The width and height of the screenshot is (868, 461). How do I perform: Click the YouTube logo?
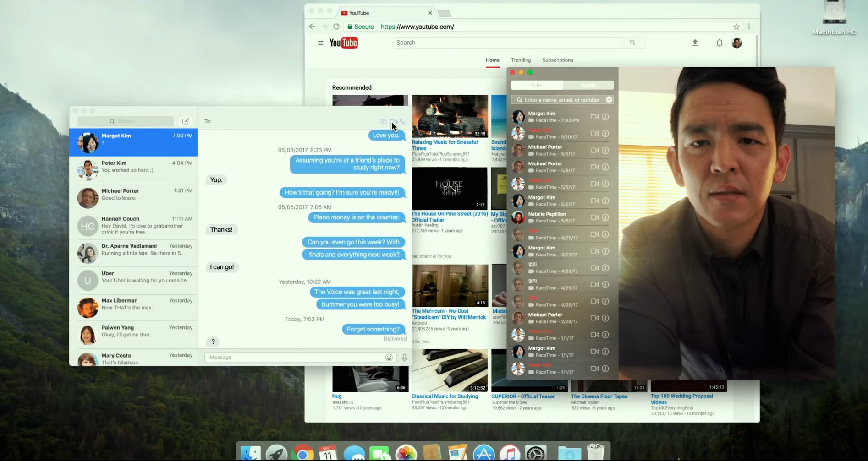[x=344, y=43]
